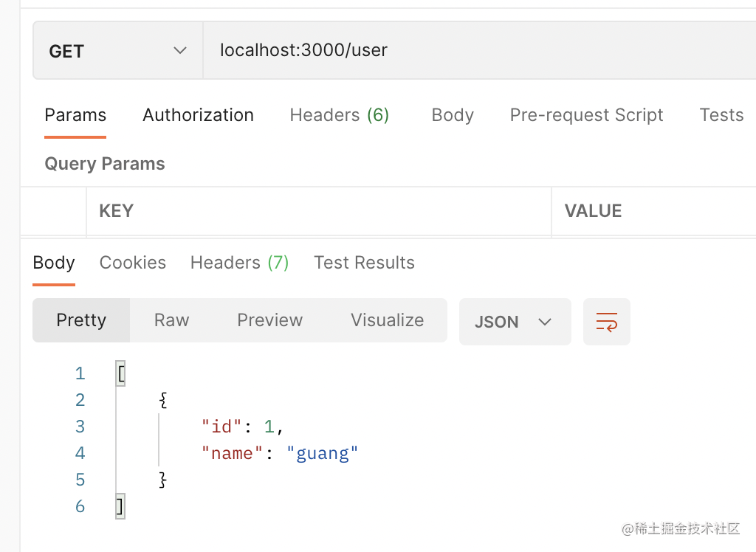Viewport: 756px width, 552px height.
Task: Switch to the Params tab
Action: pyautogui.click(x=75, y=115)
